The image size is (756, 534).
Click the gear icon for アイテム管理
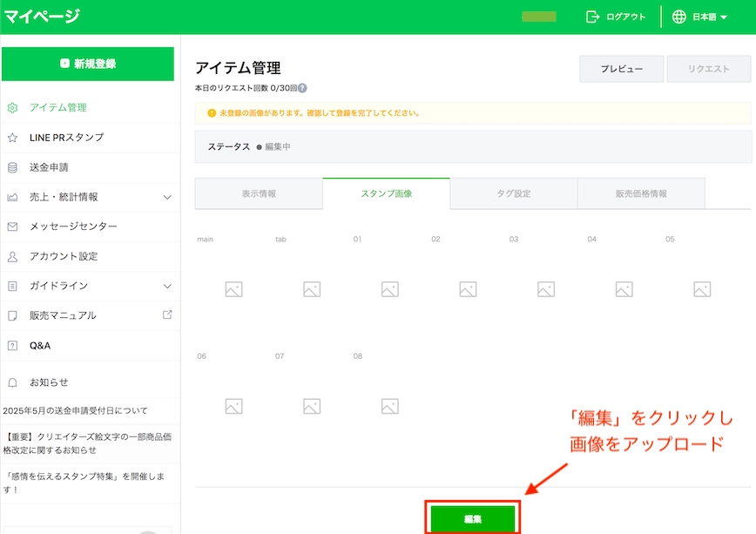tap(12, 108)
